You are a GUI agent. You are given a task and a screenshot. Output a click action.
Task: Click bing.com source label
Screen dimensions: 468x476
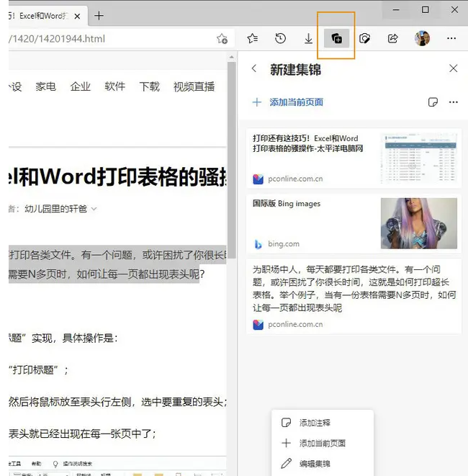click(284, 244)
